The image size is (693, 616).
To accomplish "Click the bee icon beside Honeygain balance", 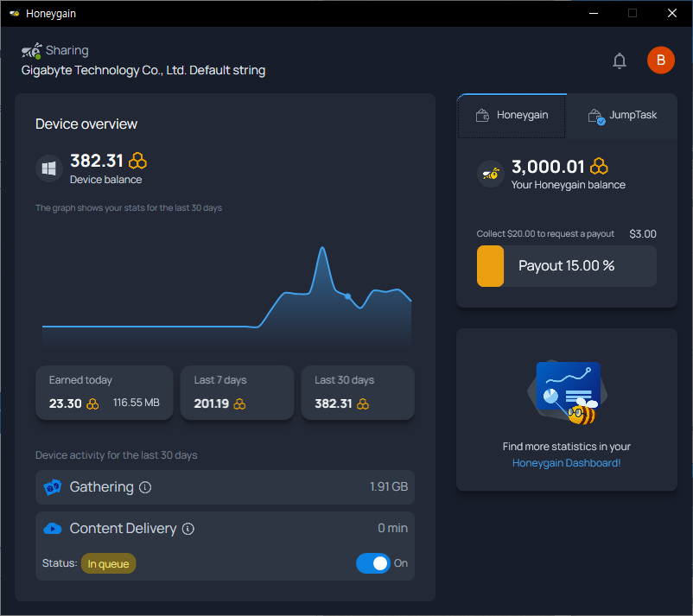I will (x=491, y=174).
